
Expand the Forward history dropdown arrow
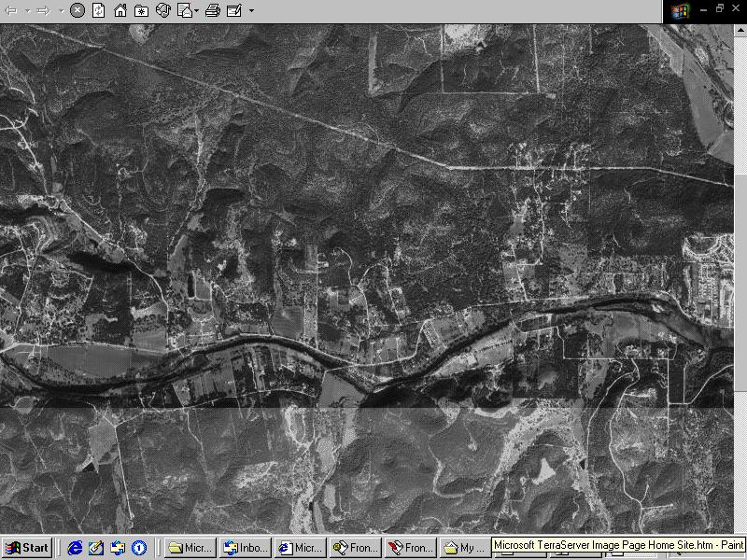coord(61,11)
